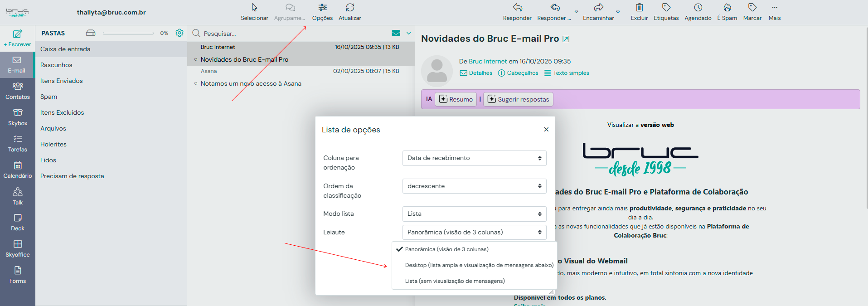Open Deck in the sidebar
Screen dimensions: 868x306
pyautogui.click(x=17, y=223)
